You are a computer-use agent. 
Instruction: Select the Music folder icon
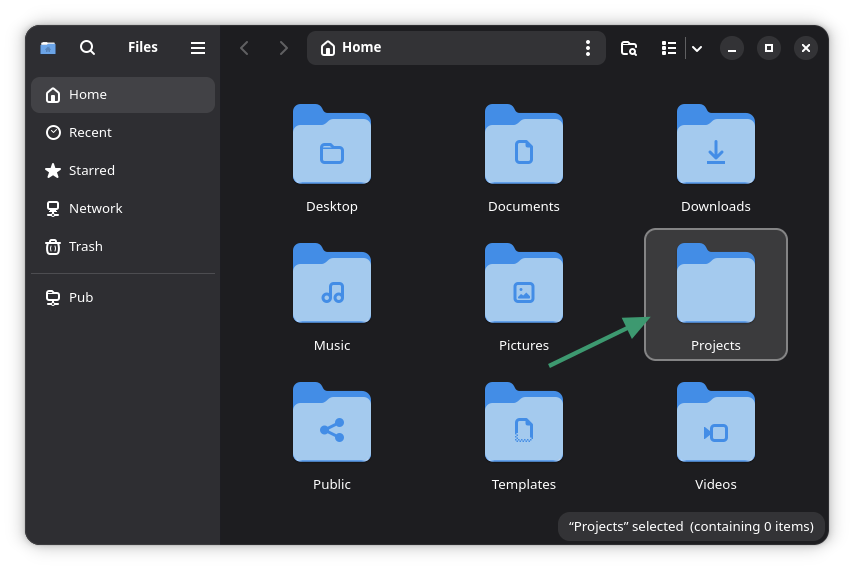click(x=332, y=283)
